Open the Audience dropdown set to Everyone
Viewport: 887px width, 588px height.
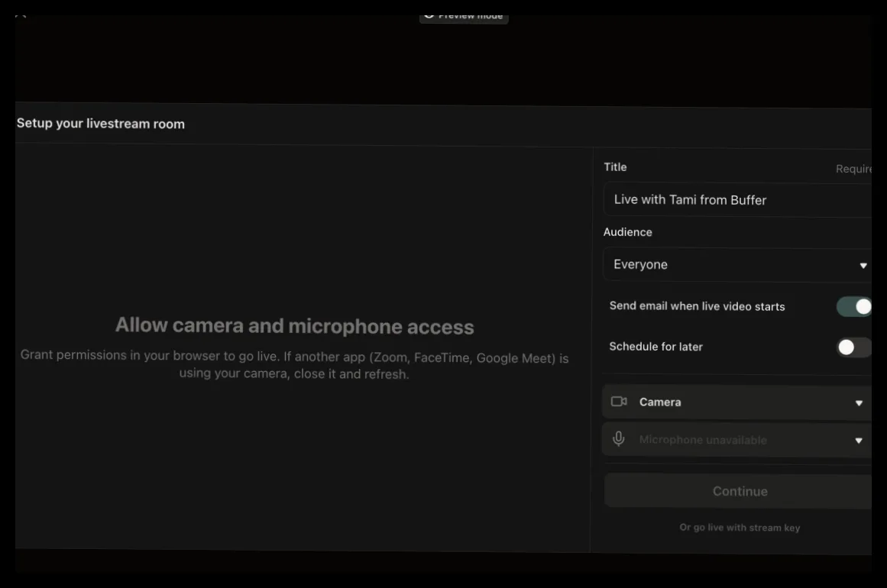coord(738,264)
